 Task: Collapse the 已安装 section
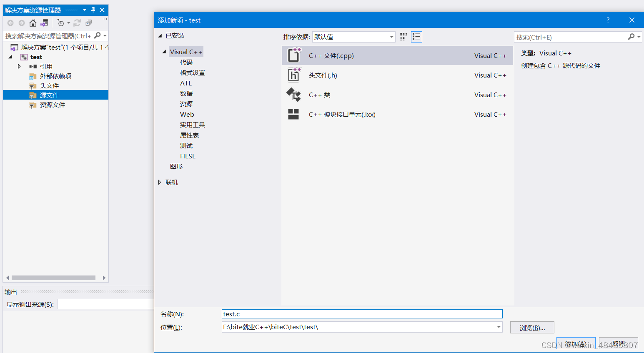160,36
